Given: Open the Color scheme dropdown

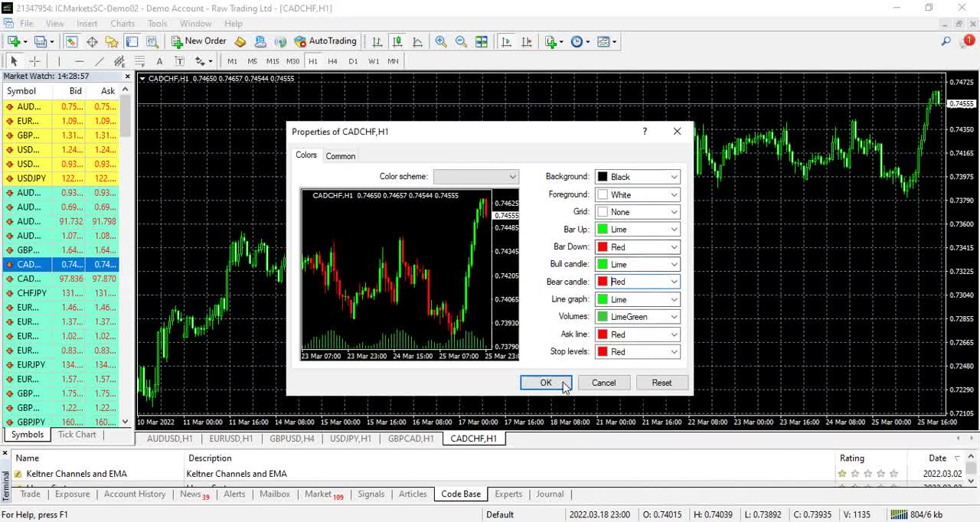Looking at the screenshot, I should [x=476, y=177].
